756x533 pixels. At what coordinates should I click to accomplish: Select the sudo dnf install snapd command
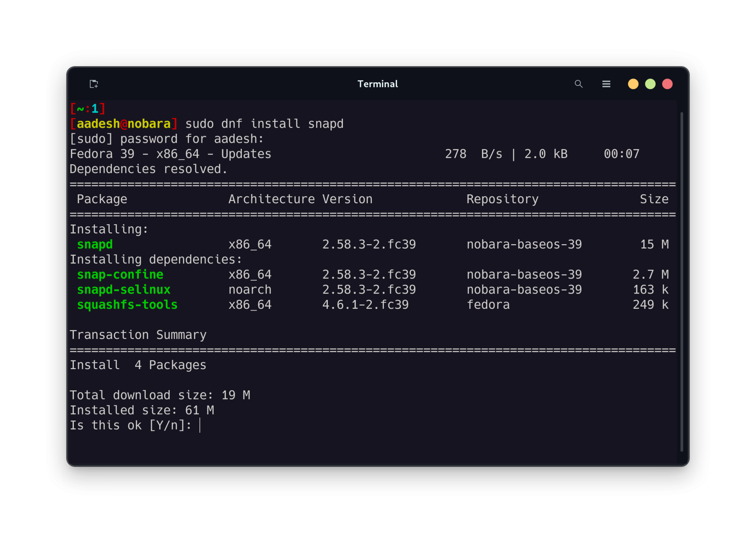[x=264, y=124]
